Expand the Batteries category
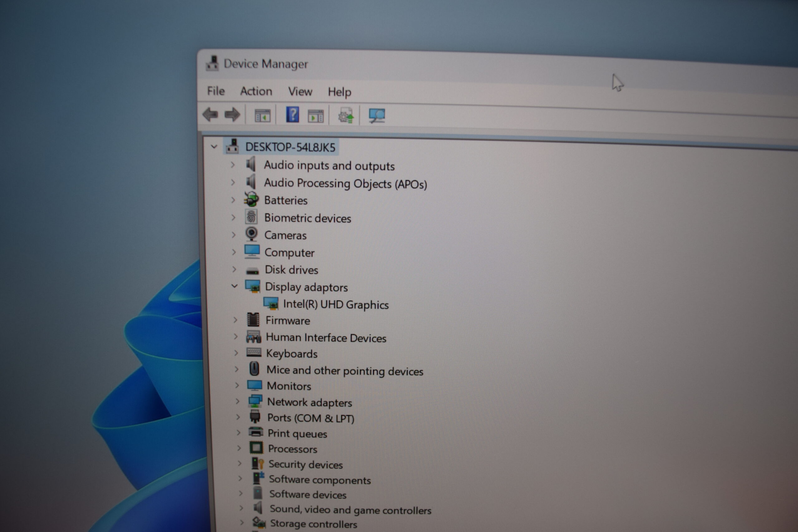Viewport: 798px width, 532px height. point(233,200)
